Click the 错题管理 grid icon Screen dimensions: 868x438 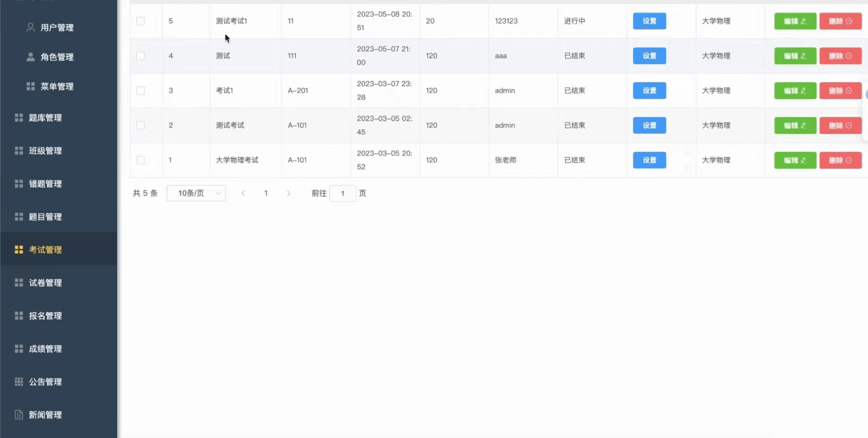(19, 183)
